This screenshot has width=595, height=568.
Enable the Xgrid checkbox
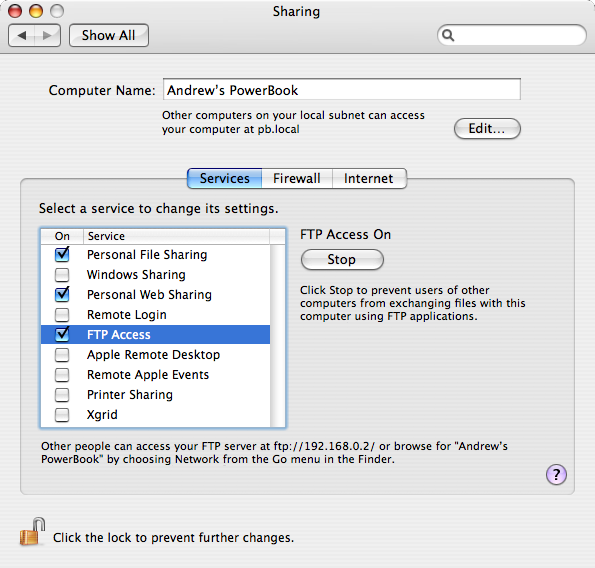(62, 415)
